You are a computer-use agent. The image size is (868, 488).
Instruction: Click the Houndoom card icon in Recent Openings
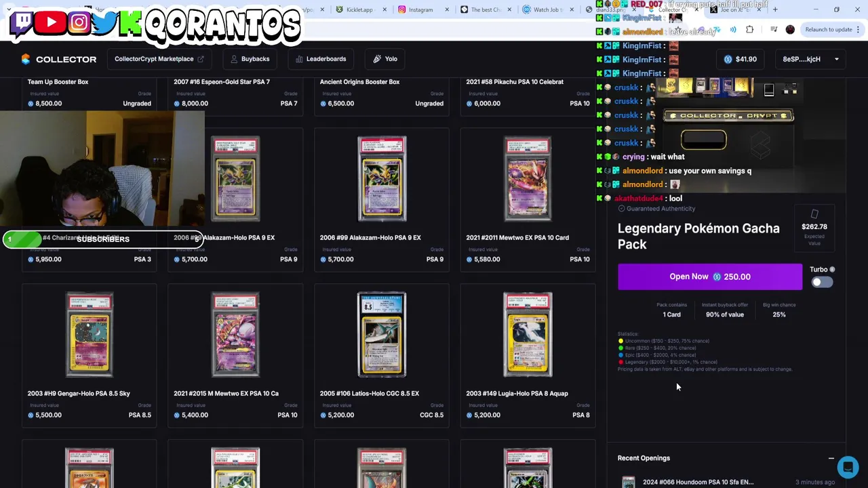click(629, 482)
